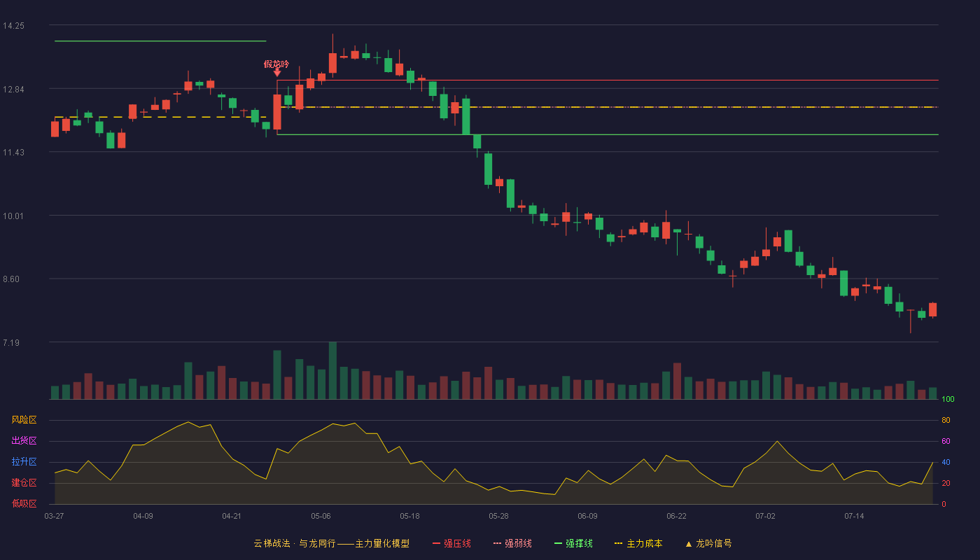This screenshot has height=560, width=980.
Task: Click the 07-14 date label
Action: pyautogui.click(x=854, y=516)
